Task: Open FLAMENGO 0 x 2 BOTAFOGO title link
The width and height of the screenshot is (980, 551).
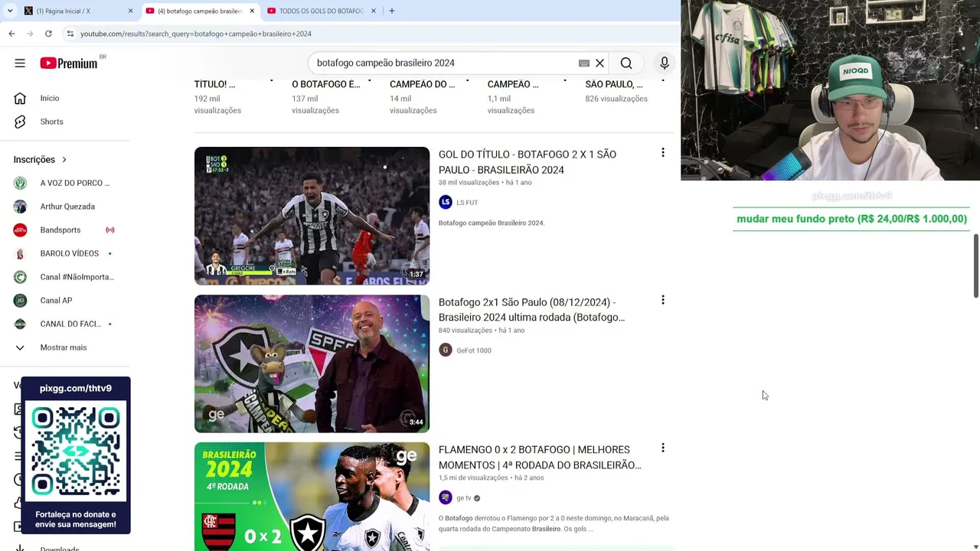Action: [x=540, y=458]
